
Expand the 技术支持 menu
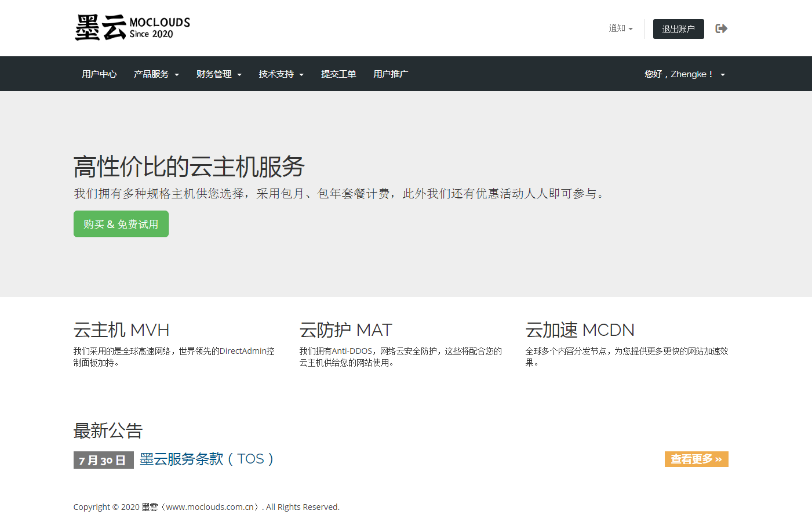281,74
